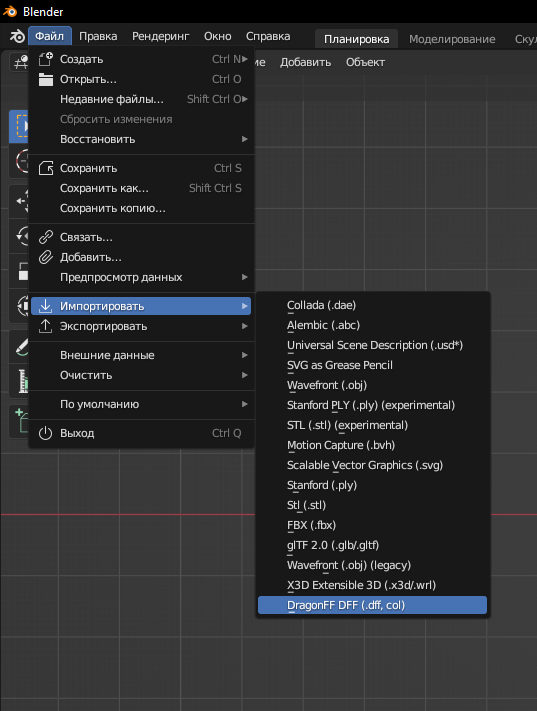
Task: Expand the Восстановить submenu
Action: coord(141,139)
